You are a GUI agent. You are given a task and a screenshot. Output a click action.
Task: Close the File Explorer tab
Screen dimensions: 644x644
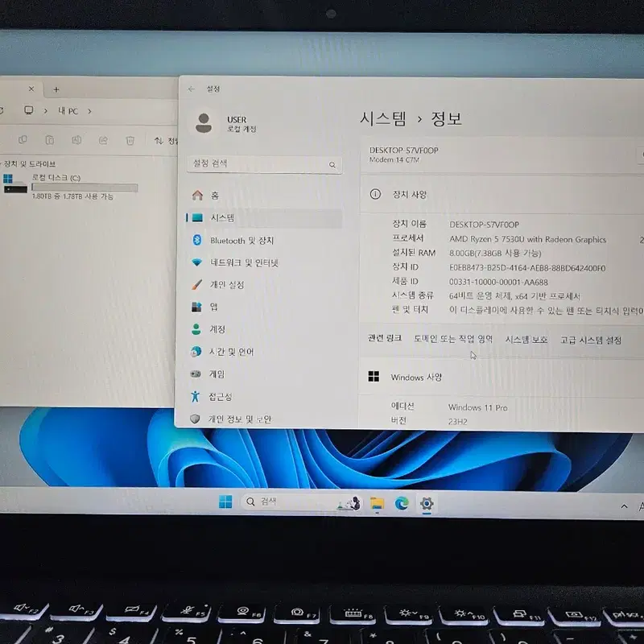tap(31, 89)
